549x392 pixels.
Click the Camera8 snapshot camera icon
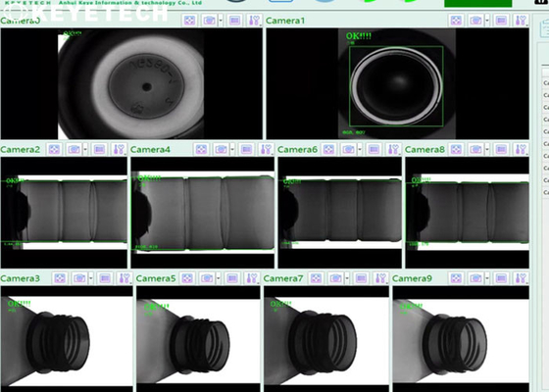[475, 149]
